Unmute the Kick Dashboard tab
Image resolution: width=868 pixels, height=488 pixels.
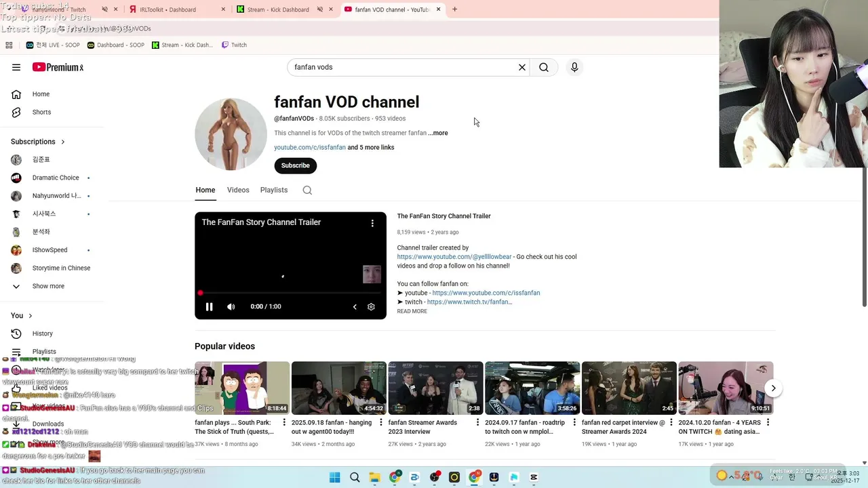point(320,9)
